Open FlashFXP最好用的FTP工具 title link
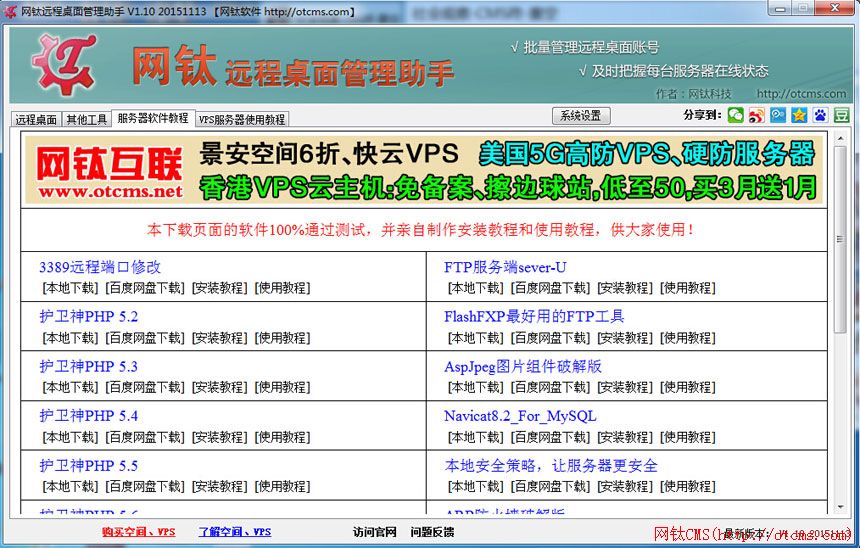This screenshot has width=860, height=548. [534, 317]
